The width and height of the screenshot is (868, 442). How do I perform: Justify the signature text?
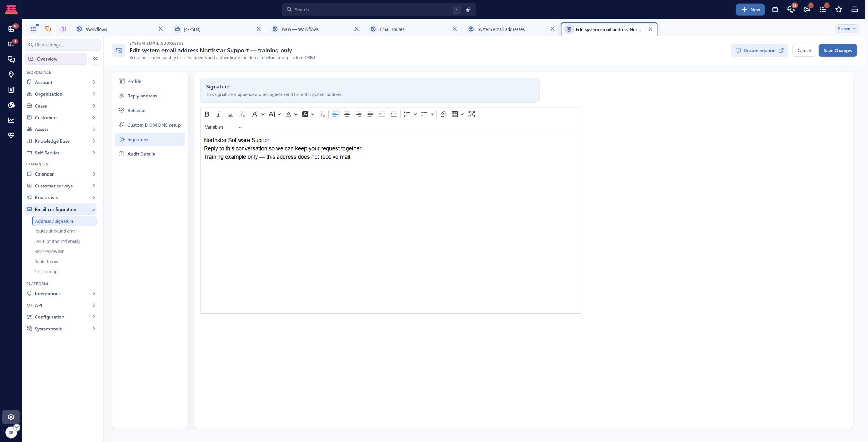[x=370, y=114]
